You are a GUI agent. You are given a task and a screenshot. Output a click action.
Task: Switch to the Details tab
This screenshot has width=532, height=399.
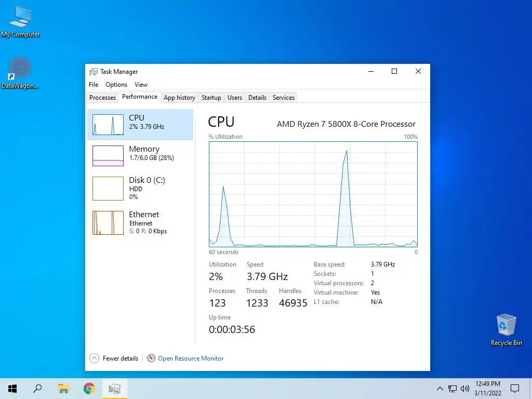(x=257, y=98)
